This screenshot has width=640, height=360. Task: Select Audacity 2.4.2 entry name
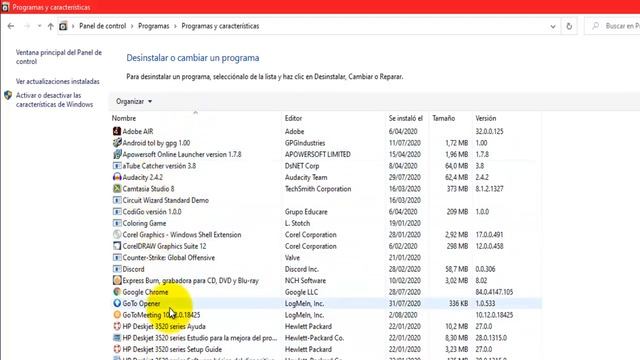[142, 177]
